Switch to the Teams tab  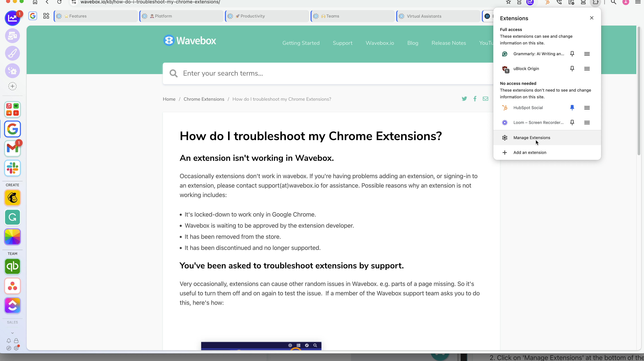353,16
